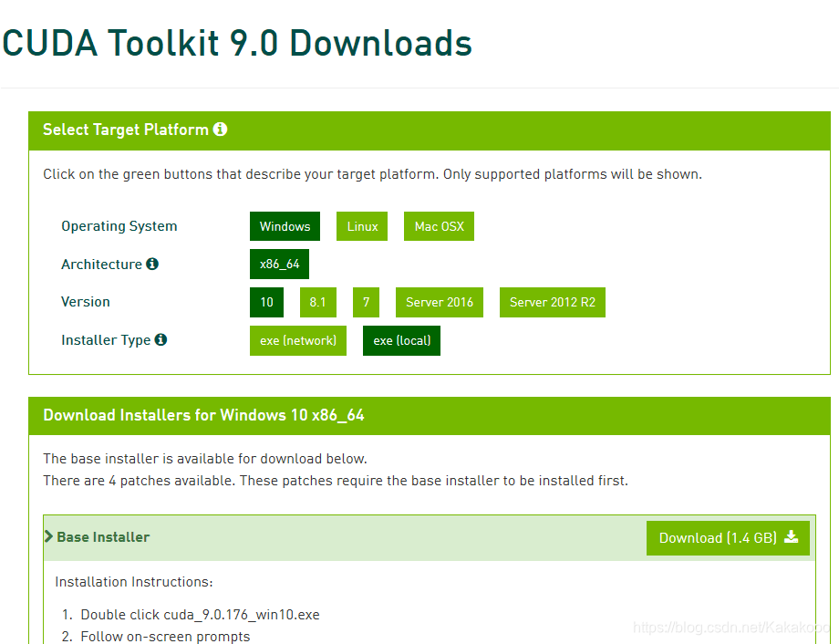Click the download arrow icon on Download button
839x644 pixels.
(792, 537)
